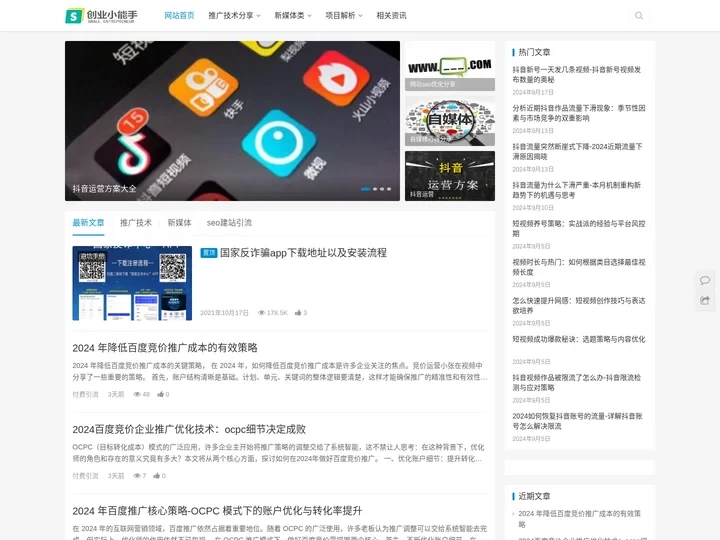This screenshot has width=720, height=540.
Task: Click 付费引流 category under ocpc细节 article
Action: click(85, 476)
